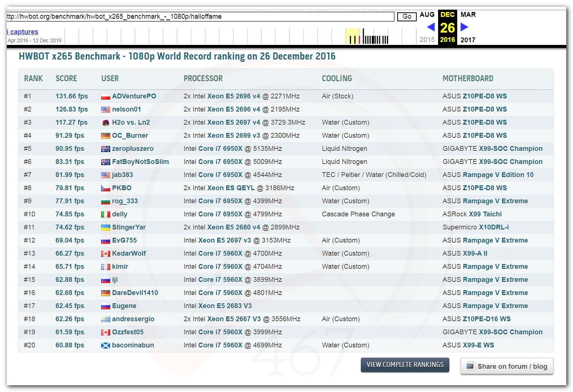Open zeropluszero's user profile
The height and width of the screenshot is (392, 573).
pyautogui.click(x=133, y=149)
